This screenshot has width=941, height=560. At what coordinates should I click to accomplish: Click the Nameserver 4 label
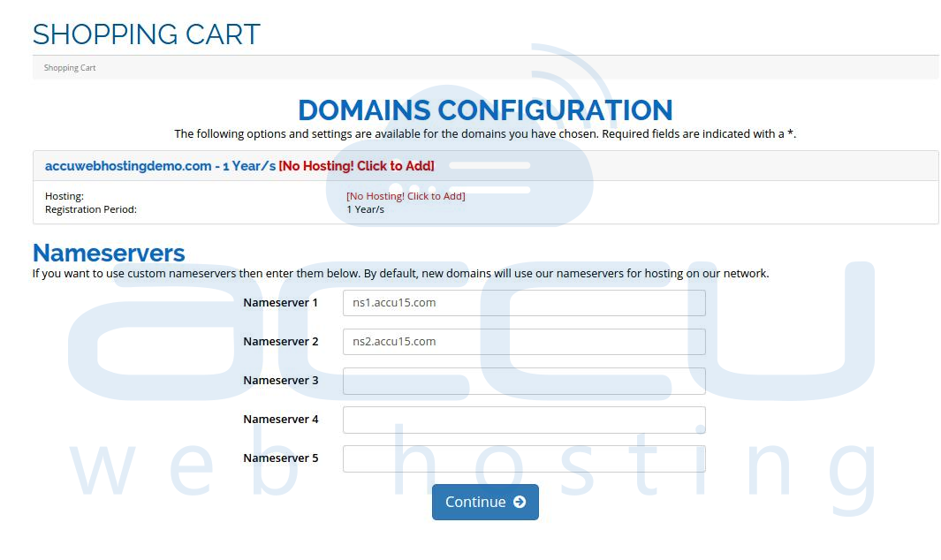click(x=280, y=420)
